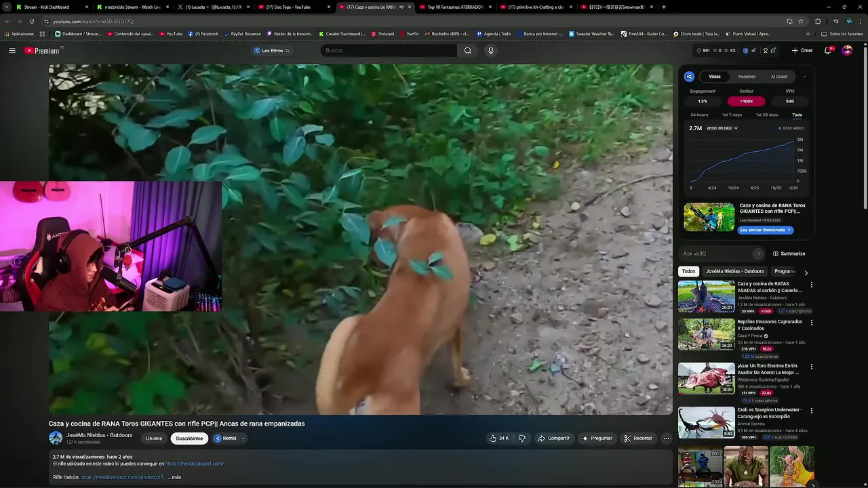Select the 1st 7 days range
Viewport: 868px width, 488px height.
[732, 115]
